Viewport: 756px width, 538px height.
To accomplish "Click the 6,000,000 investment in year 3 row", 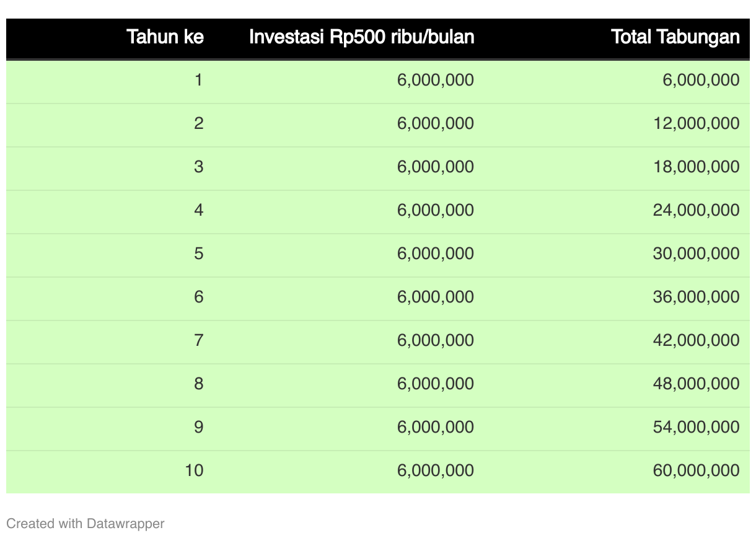I will 436,167.
